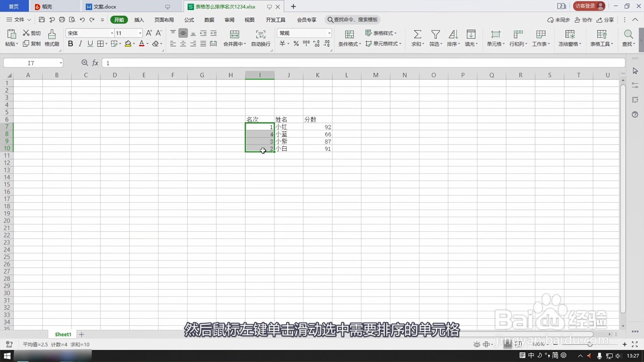Viewport: 644px width, 362px height.
Task: Toggle Wrap Text 自动换行
Action: 261,38
